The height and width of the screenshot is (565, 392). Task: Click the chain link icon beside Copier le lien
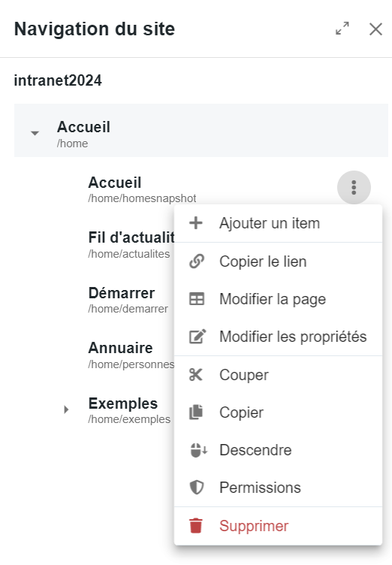tap(197, 261)
